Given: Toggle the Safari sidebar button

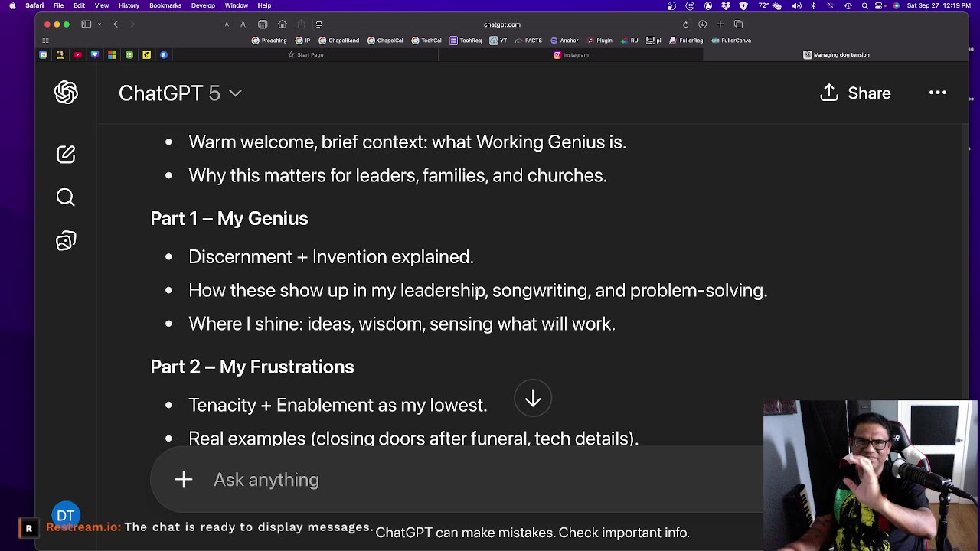Looking at the screenshot, I should click(87, 24).
